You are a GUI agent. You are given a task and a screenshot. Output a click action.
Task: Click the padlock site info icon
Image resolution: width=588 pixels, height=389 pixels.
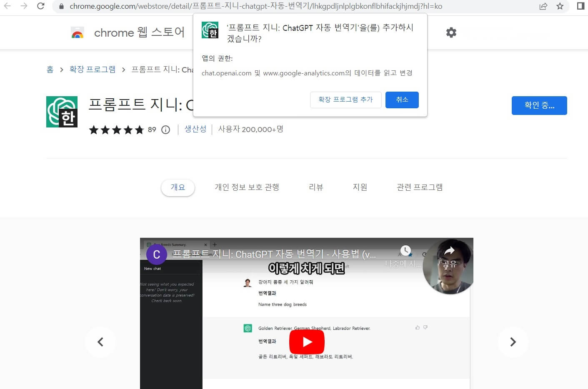[61, 6]
